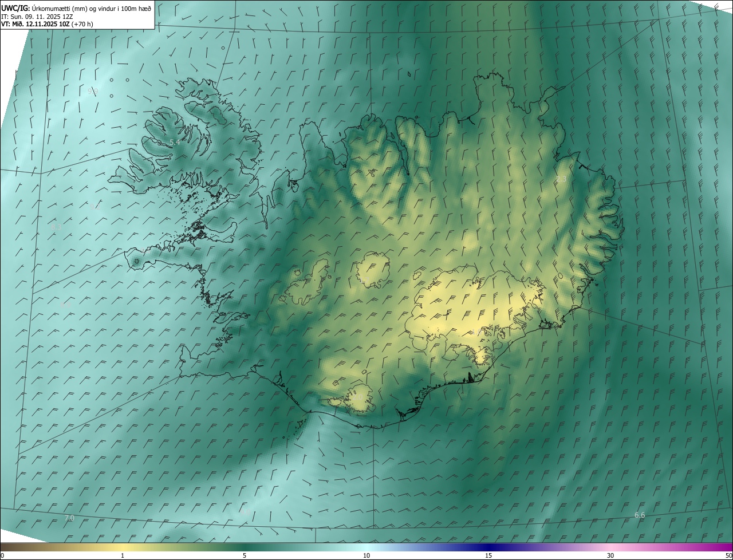The width and height of the screenshot is (733, 560).
Task: Click the 5.4 value over the Westfjords
Action: [175, 142]
